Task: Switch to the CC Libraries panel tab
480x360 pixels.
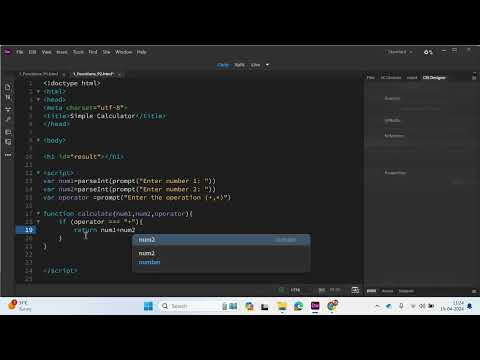Action: click(x=391, y=78)
